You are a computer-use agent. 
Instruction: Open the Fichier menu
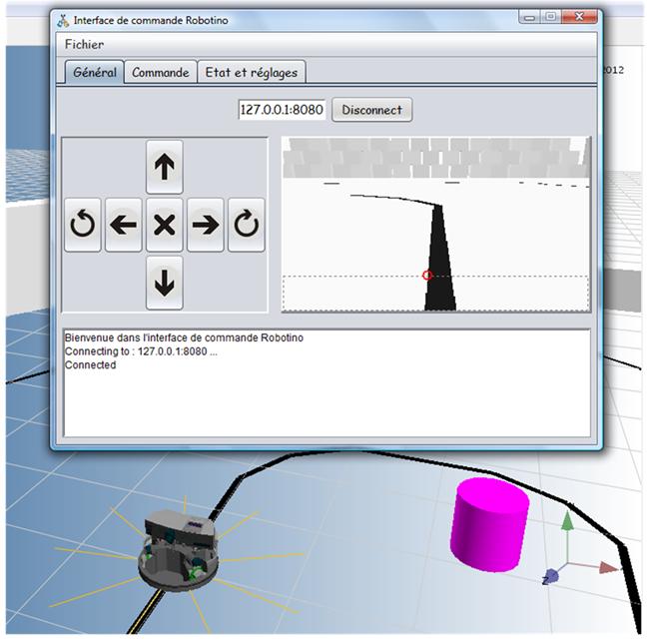pyautogui.click(x=84, y=44)
